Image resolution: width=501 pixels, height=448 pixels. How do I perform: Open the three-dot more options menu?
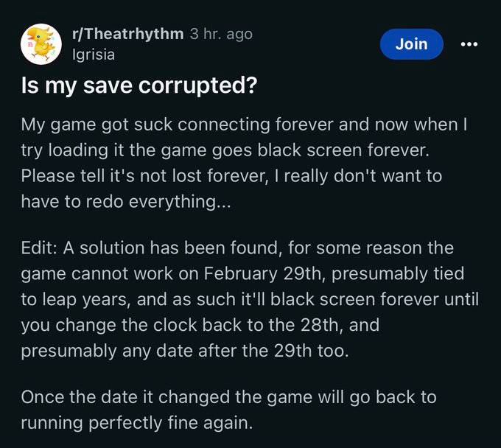(x=469, y=44)
